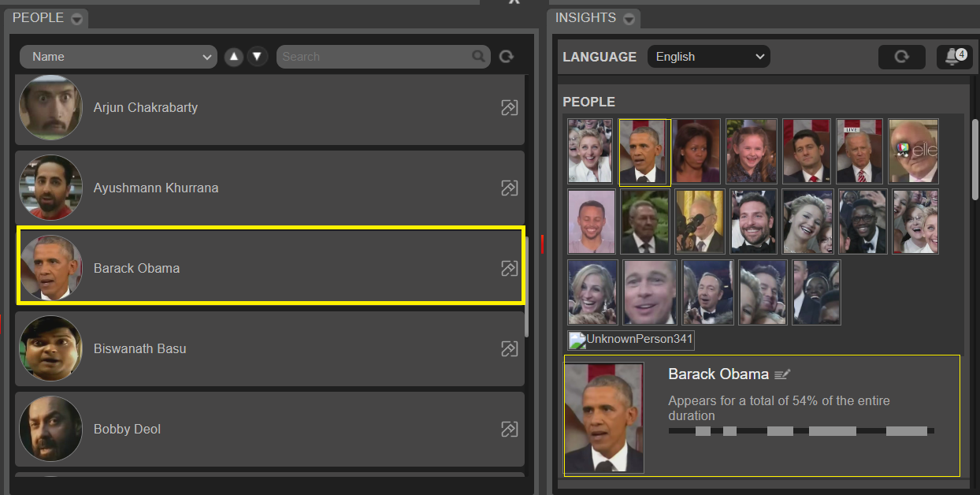This screenshot has height=495, width=980.
Task: Refresh the People panel list
Action: coord(507,57)
